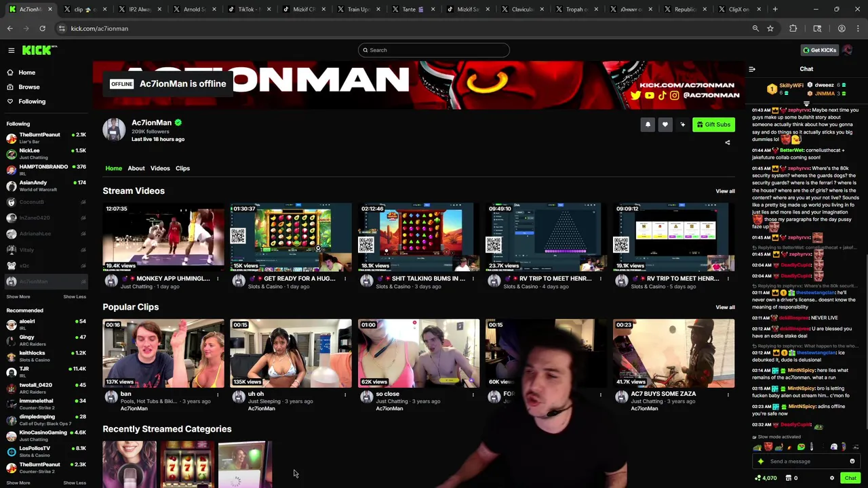Open the hamburger sidebar menu
Screen dimensions: 868x488
[x=11, y=50]
